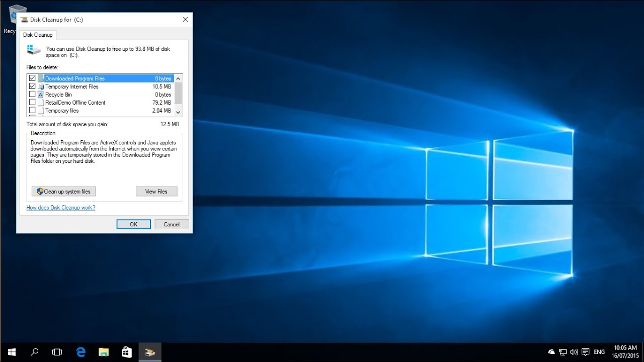Image resolution: width=644 pixels, height=362 pixels.
Task: Tick the Temporary files checkbox
Action: coord(32,111)
